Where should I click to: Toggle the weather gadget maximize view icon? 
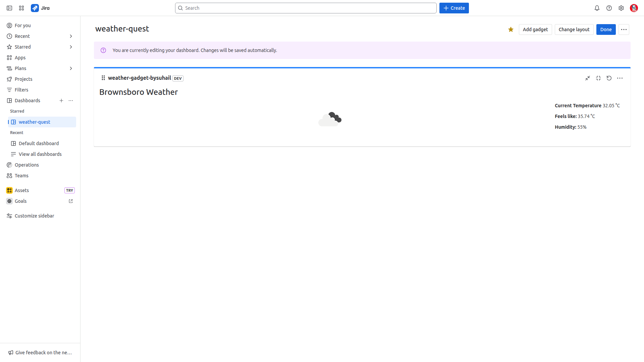598,78
